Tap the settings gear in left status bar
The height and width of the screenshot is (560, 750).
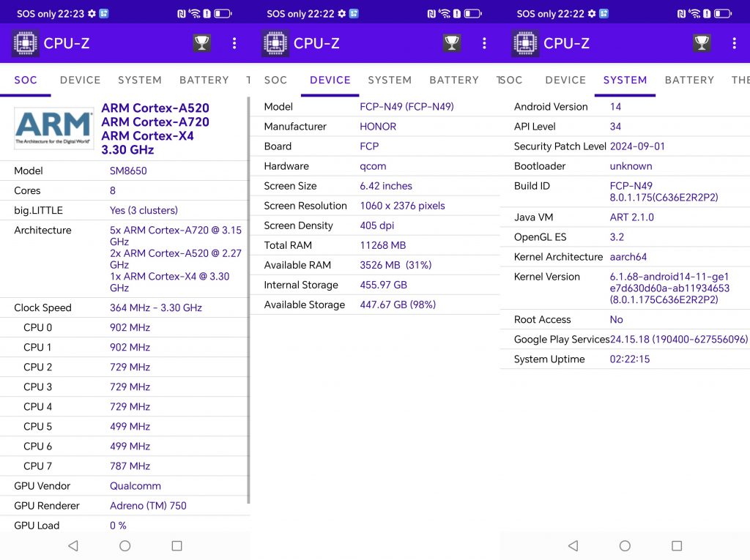click(x=92, y=13)
